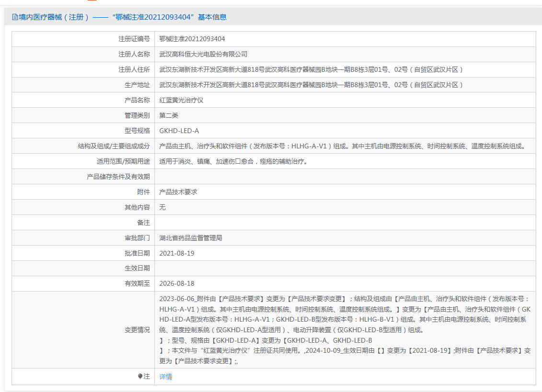Click the 注册人名称 row label

pos(134,54)
